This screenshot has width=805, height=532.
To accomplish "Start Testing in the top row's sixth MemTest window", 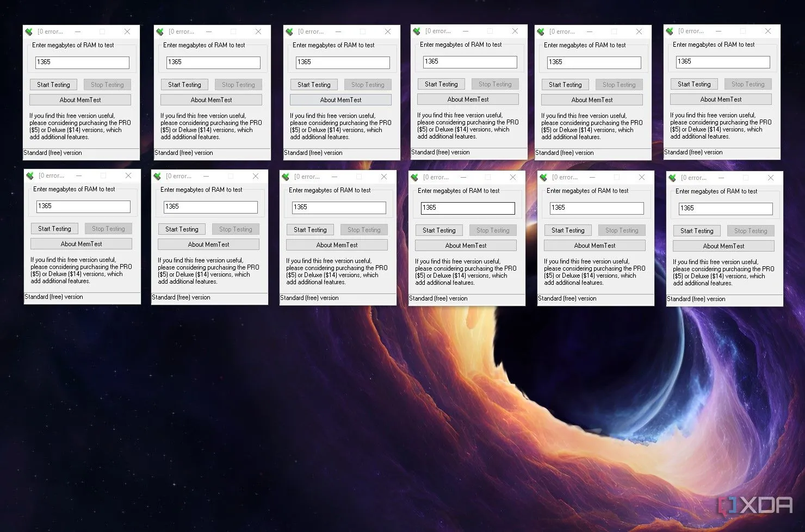I will coord(694,84).
